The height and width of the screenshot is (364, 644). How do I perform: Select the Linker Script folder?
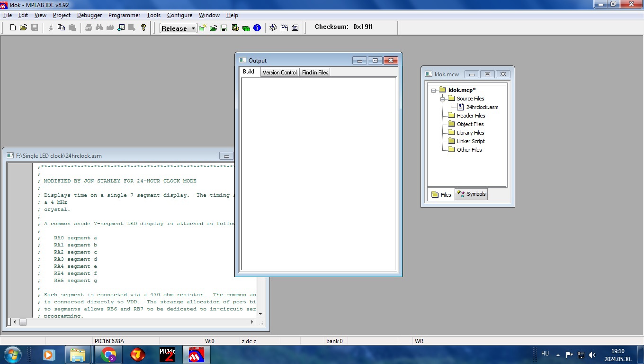470,141
